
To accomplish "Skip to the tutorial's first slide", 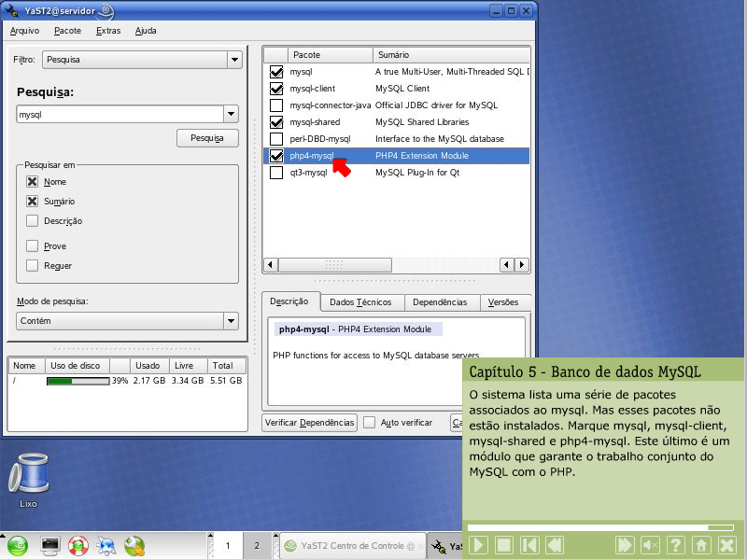I will (x=529, y=545).
